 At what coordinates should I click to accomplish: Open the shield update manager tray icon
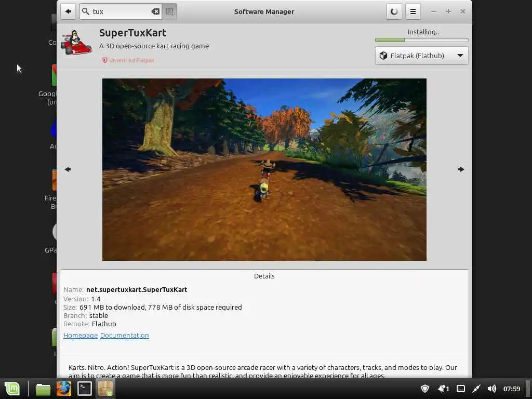(425, 389)
